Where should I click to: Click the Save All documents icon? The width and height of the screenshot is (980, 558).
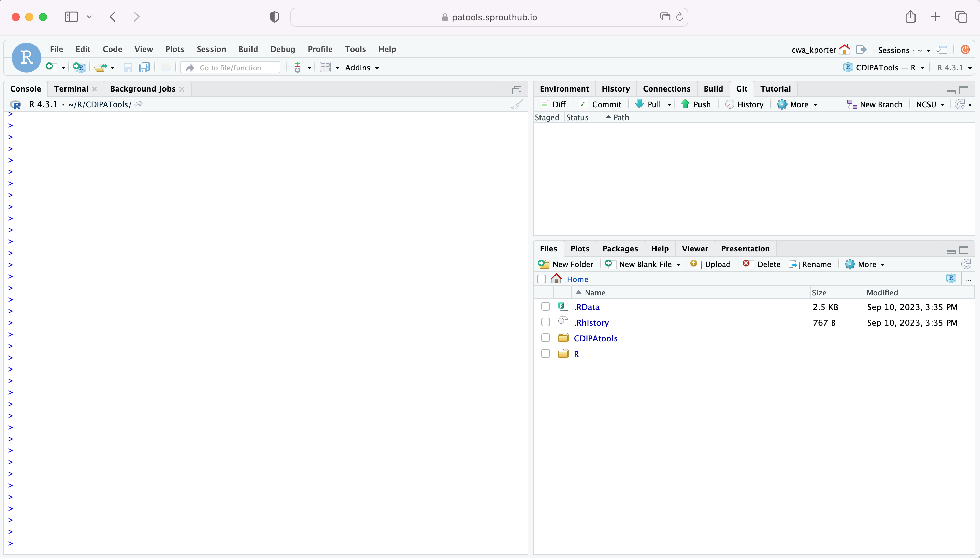(144, 68)
